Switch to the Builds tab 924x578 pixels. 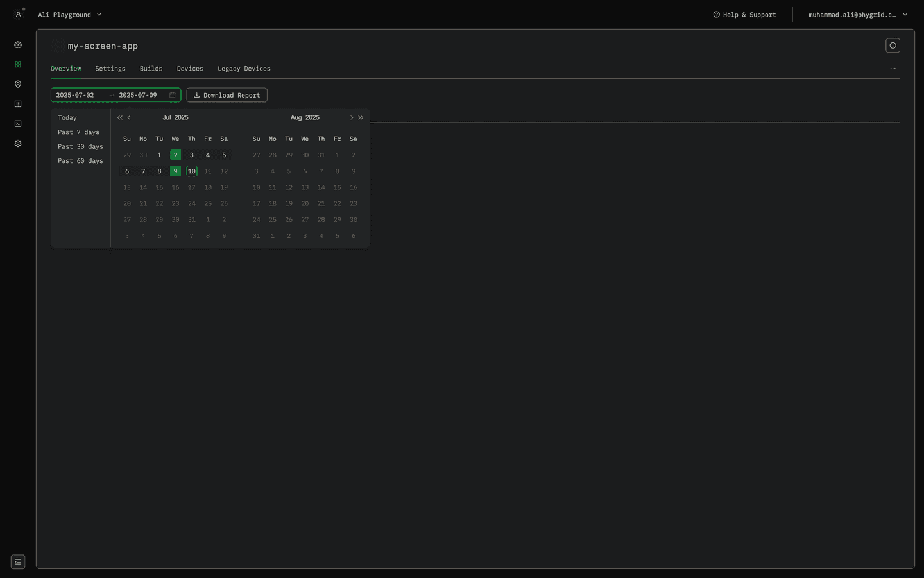[151, 68]
